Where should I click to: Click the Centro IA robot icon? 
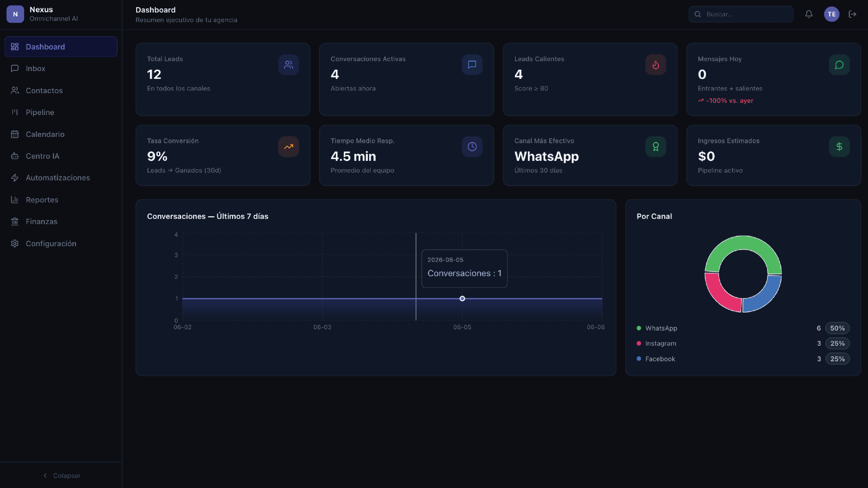[x=15, y=156]
